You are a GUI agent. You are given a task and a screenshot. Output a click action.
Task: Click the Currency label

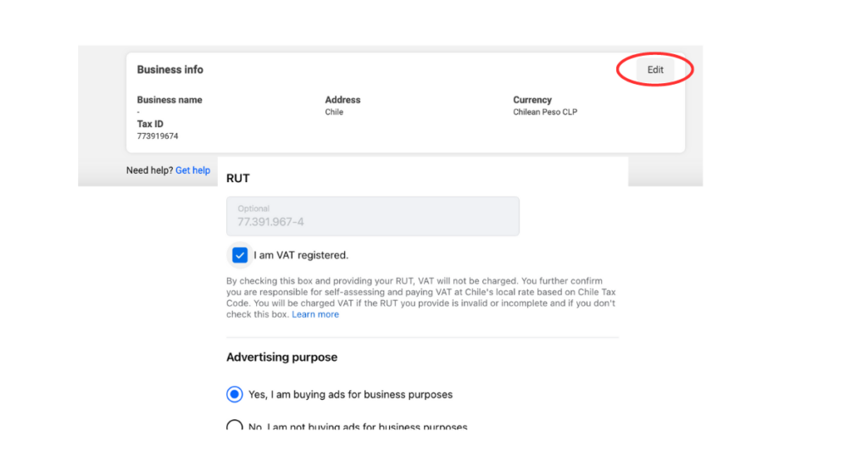tap(531, 100)
